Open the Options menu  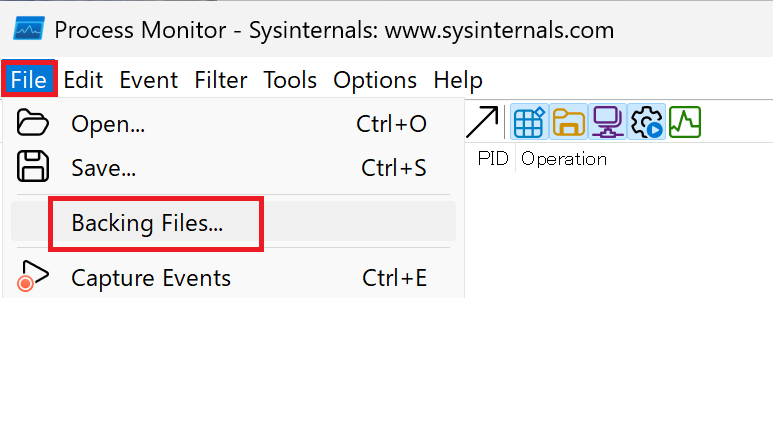click(x=375, y=79)
